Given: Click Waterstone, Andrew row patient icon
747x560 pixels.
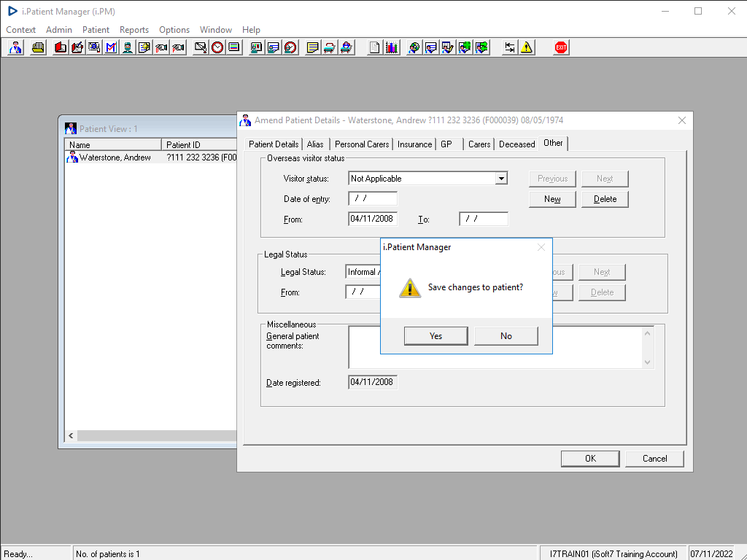Looking at the screenshot, I should pyautogui.click(x=72, y=157).
